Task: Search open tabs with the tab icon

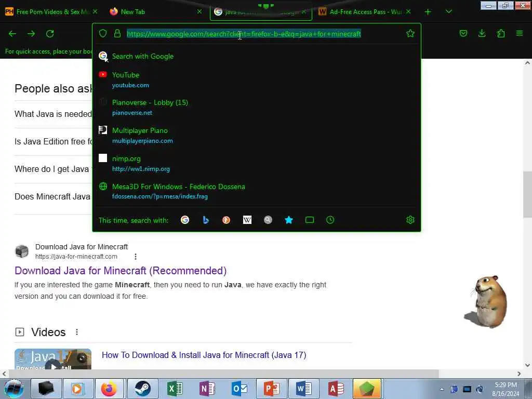Action: pos(310,220)
